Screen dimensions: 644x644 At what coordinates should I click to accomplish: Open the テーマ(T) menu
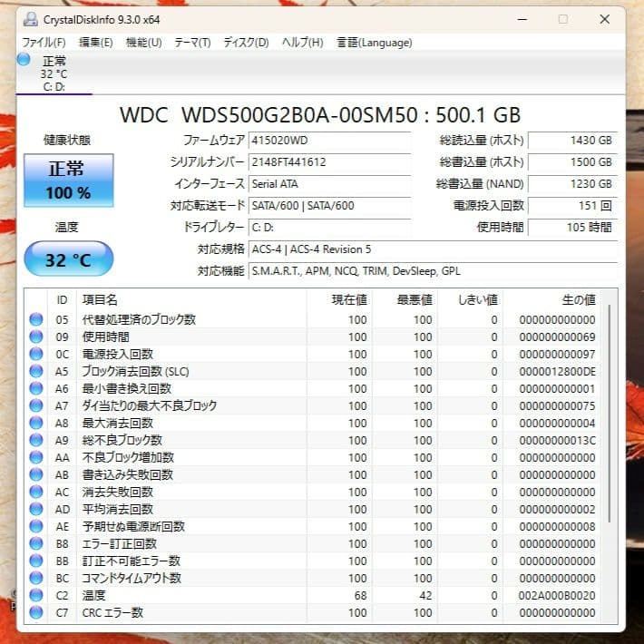pos(192,43)
